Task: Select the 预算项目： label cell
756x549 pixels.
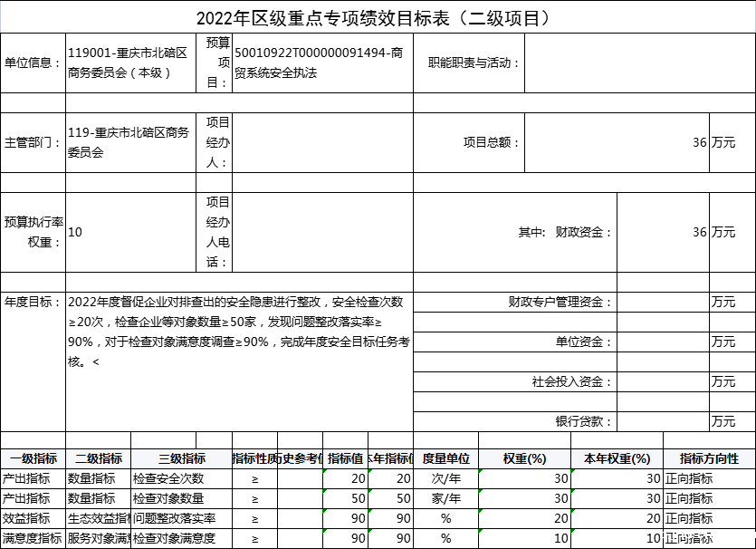Action: tap(214, 63)
